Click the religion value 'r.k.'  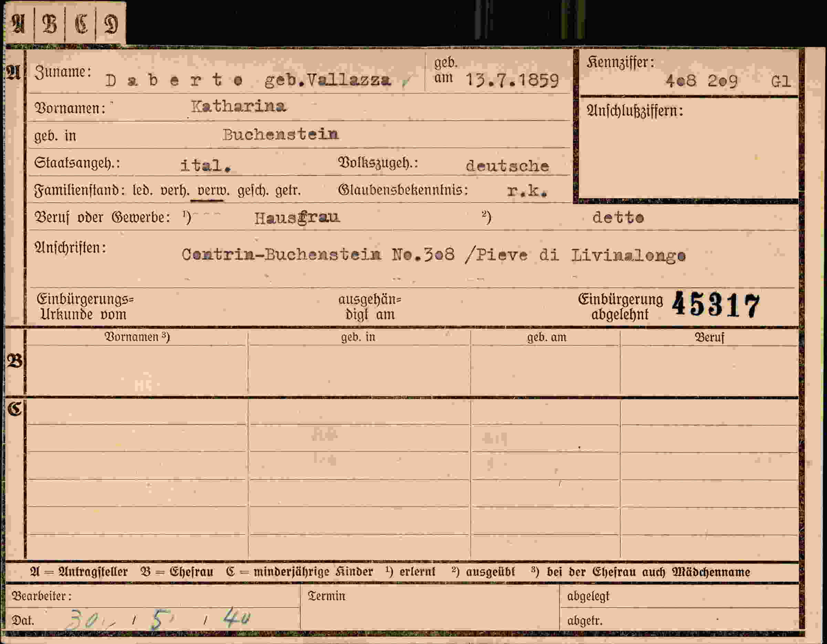[527, 191]
